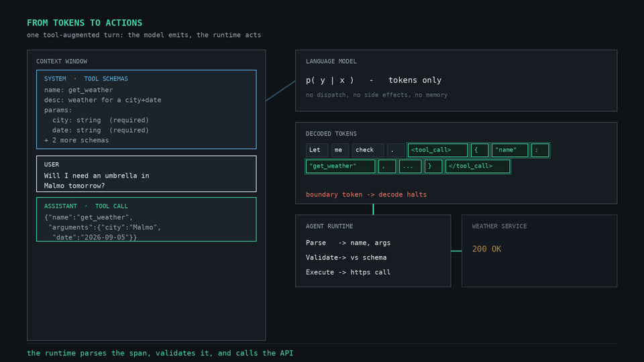This screenshot has height=362, width=644.
Task: Select the '"arguments":{"city":"Malmo"' line
Action: pos(105,227)
